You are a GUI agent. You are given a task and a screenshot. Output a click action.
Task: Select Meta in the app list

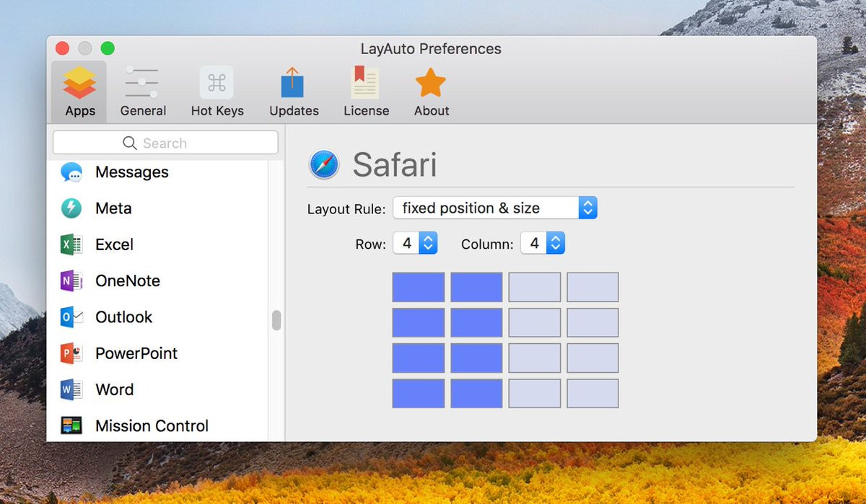157,208
